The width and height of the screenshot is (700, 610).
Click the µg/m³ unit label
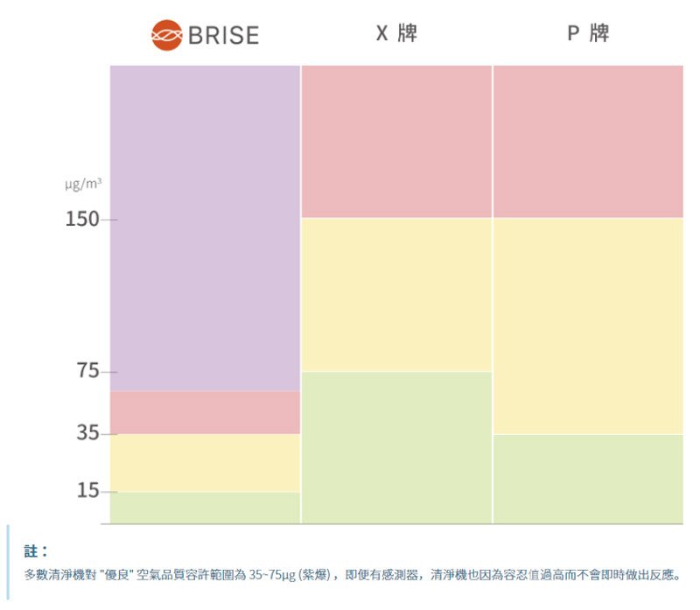83,184
